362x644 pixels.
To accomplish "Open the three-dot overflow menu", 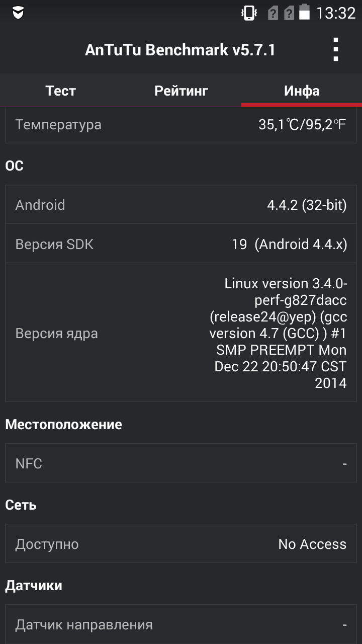I will coord(336,50).
